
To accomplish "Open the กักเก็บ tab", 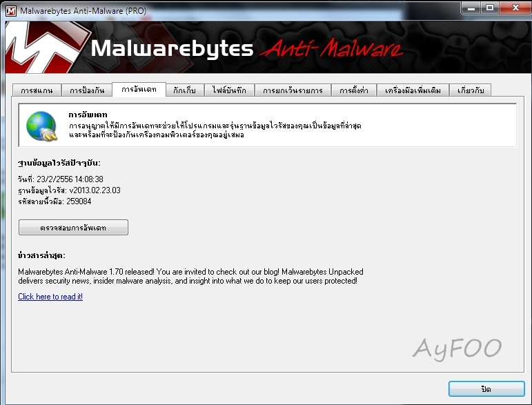I will 184,90.
